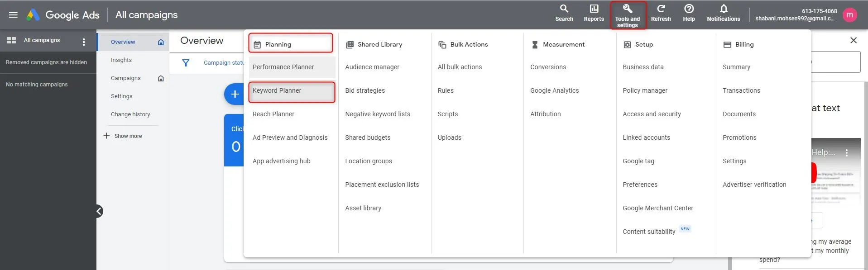Click the Bulk Actions icon
The image size is (868, 270).
(442, 45)
